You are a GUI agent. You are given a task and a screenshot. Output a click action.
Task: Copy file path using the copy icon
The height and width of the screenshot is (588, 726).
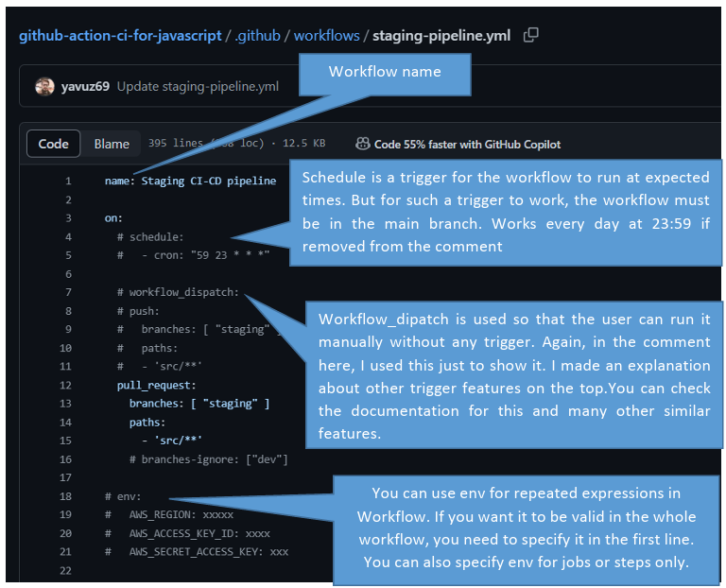(530, 35)
